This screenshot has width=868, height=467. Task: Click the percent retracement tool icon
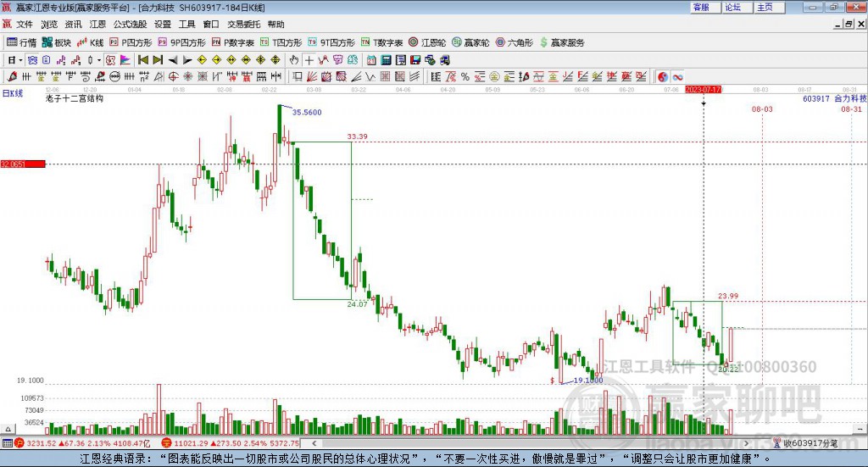point(465,77)
